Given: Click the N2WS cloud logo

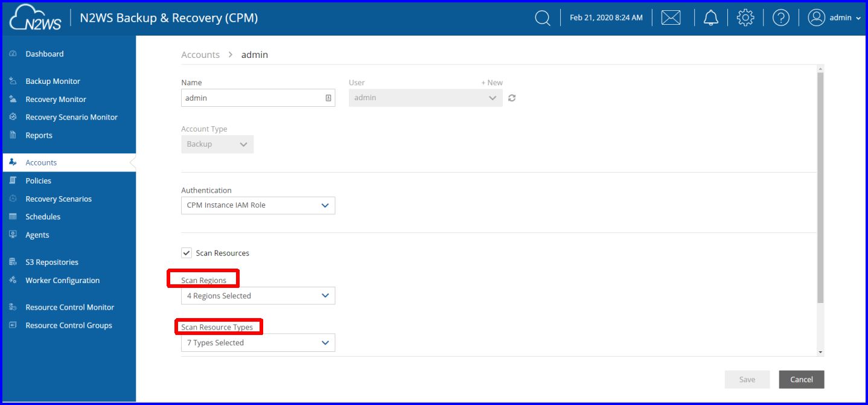Looking at the screenshot, I should point(35,18).
